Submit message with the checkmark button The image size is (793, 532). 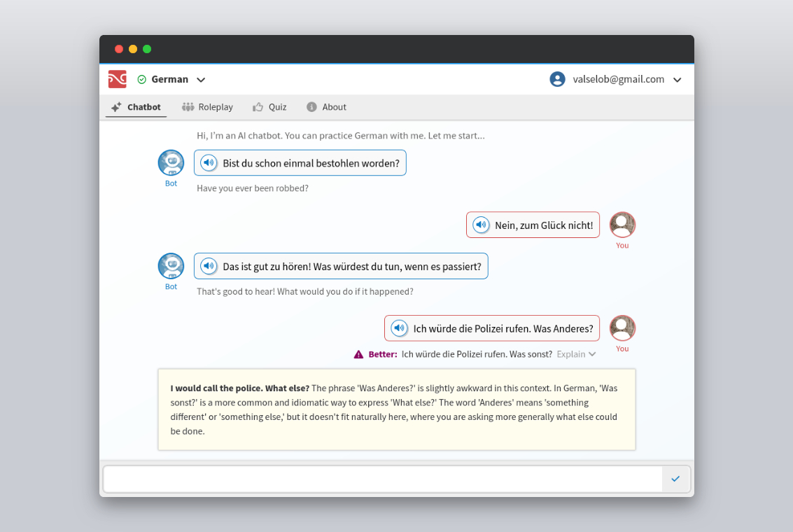point(675,479)
